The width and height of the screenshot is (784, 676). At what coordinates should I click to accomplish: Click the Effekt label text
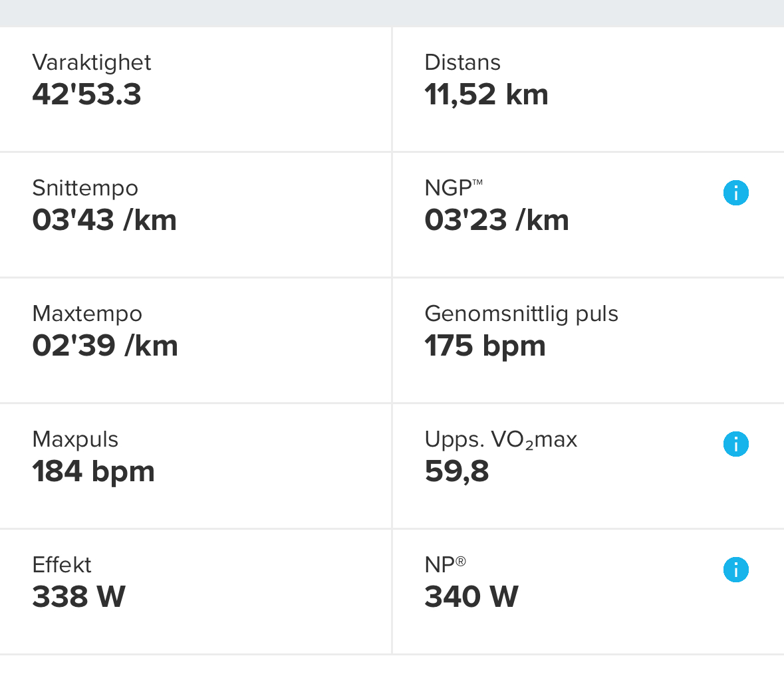coord(61,565)
